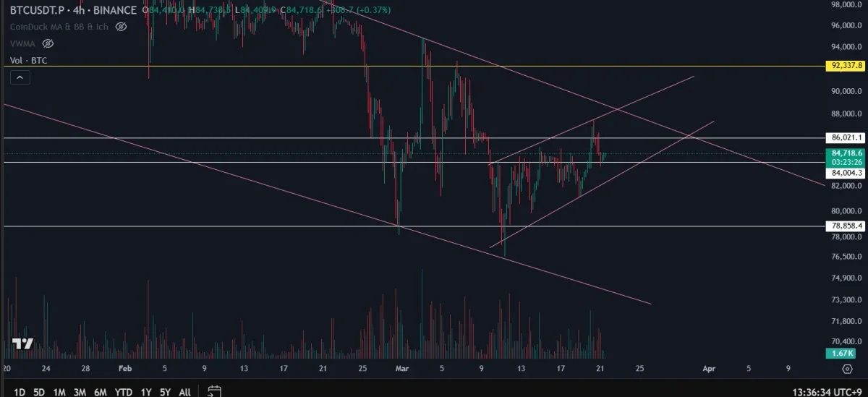Click the closing price value C84,718.6

pos(303,10)
